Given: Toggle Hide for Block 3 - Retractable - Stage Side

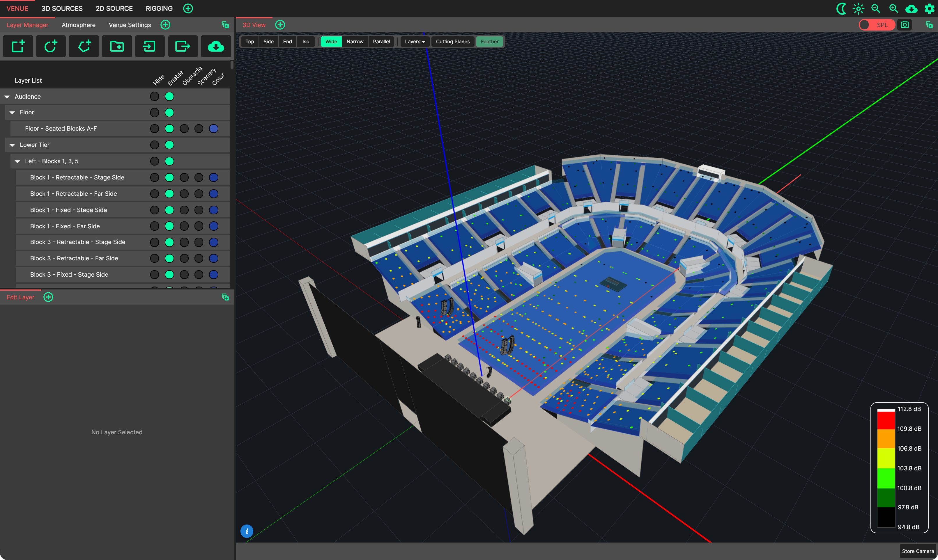Looking at the screenshot, I should (x=155, y=242).
